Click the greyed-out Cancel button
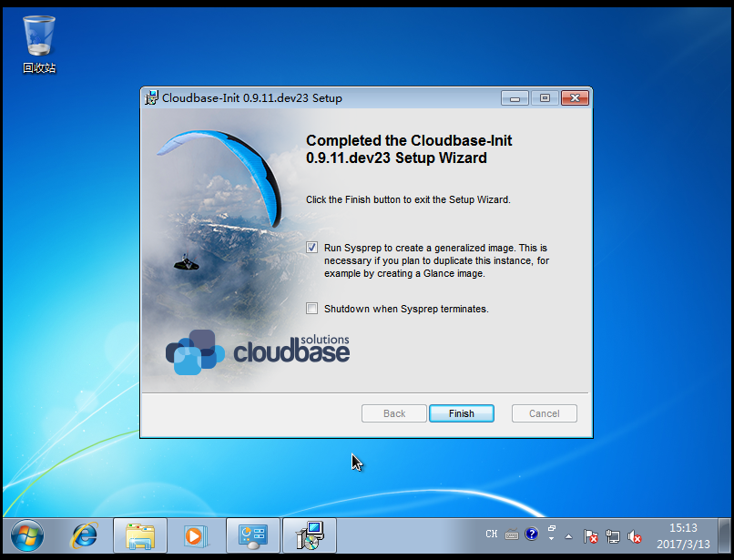This screenshot has width=734, height=560. pyautogui.click(x=544, y=413)
